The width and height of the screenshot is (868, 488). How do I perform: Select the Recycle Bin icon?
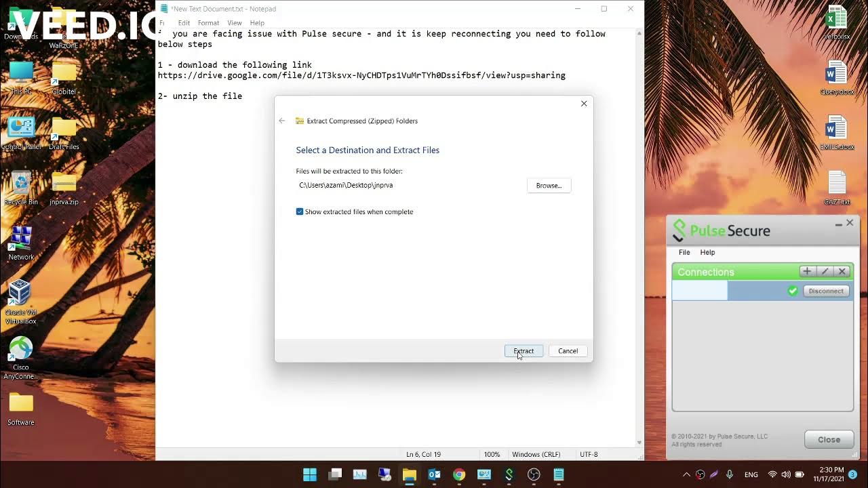21,188
